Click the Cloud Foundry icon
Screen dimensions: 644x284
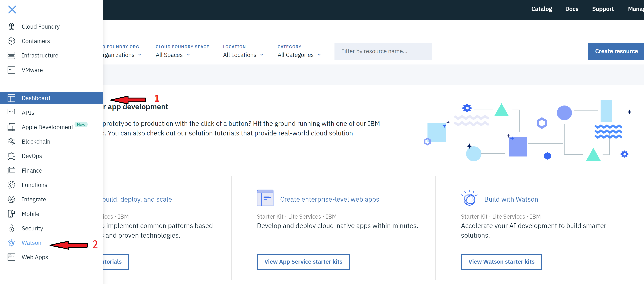click(11, 26)
